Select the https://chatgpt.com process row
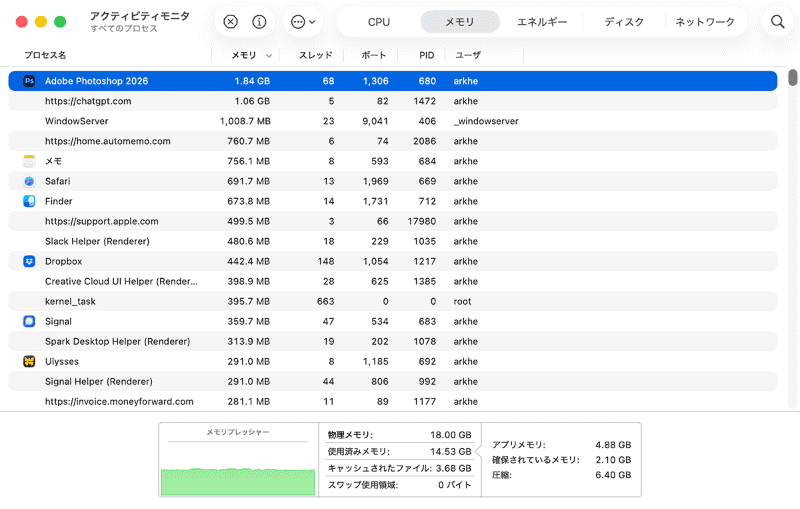This screenshot has height=509, width=800. coord(393,101)
